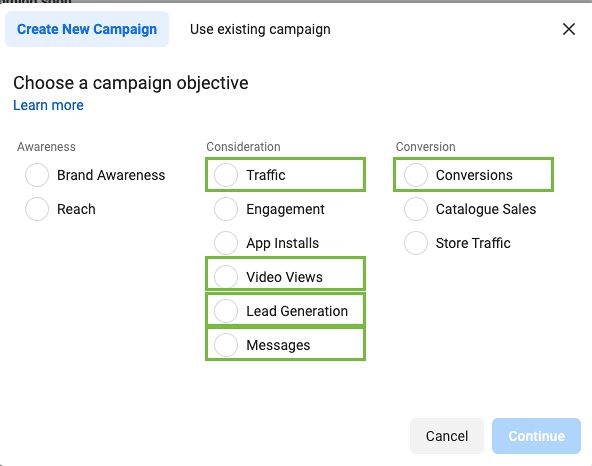592x466 pixels.
Task: Open the Learn more link
Action: [48, 105]
